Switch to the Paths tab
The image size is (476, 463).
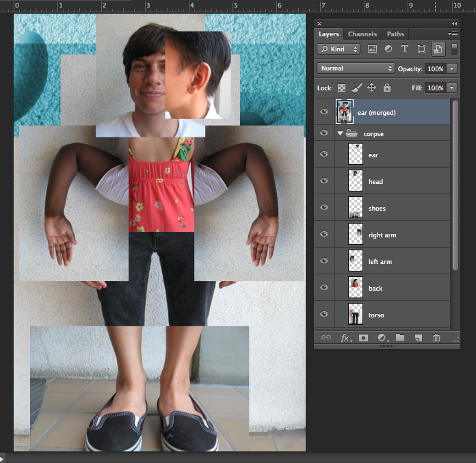(395, 34)
